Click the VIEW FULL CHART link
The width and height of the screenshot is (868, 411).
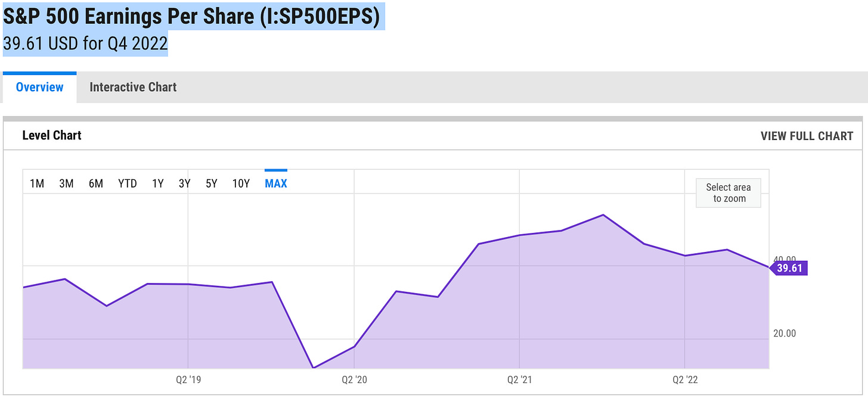click(x=807, y=136)
